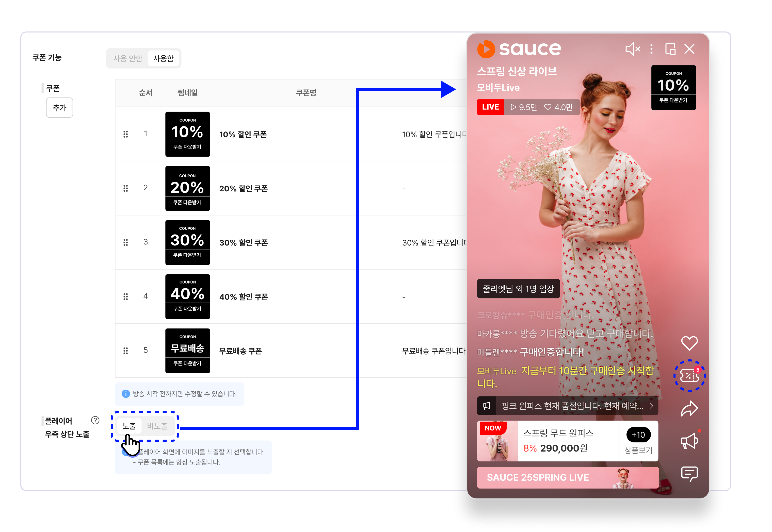Set coupon function to 사용 안함

point(128,59)
